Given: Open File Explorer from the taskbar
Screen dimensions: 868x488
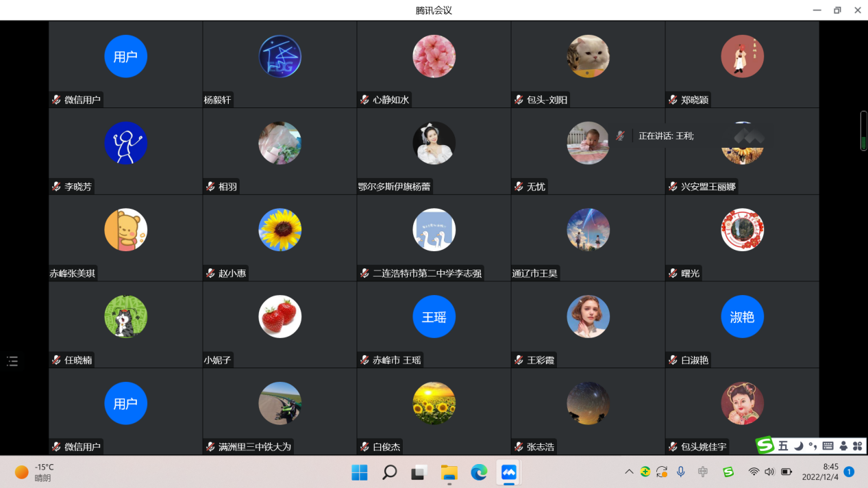Looking at the screenshot, I should click(449, 472).
